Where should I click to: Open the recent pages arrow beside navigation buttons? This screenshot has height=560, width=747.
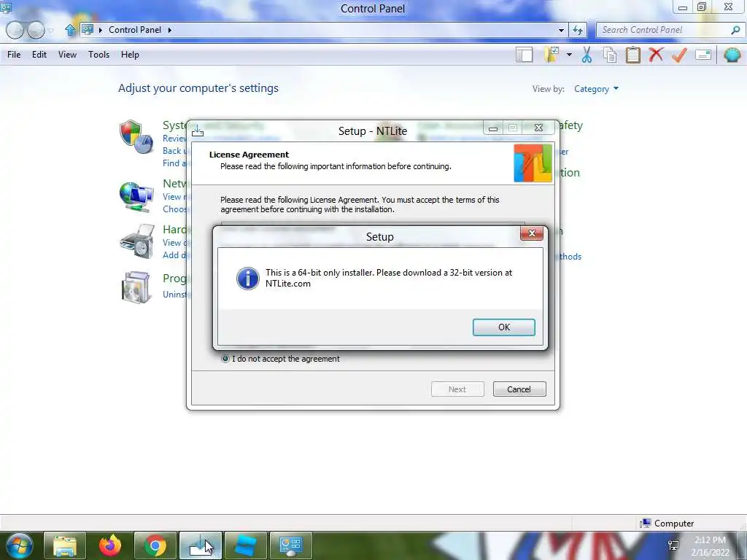pyautogui.click(x=50, y=31)
